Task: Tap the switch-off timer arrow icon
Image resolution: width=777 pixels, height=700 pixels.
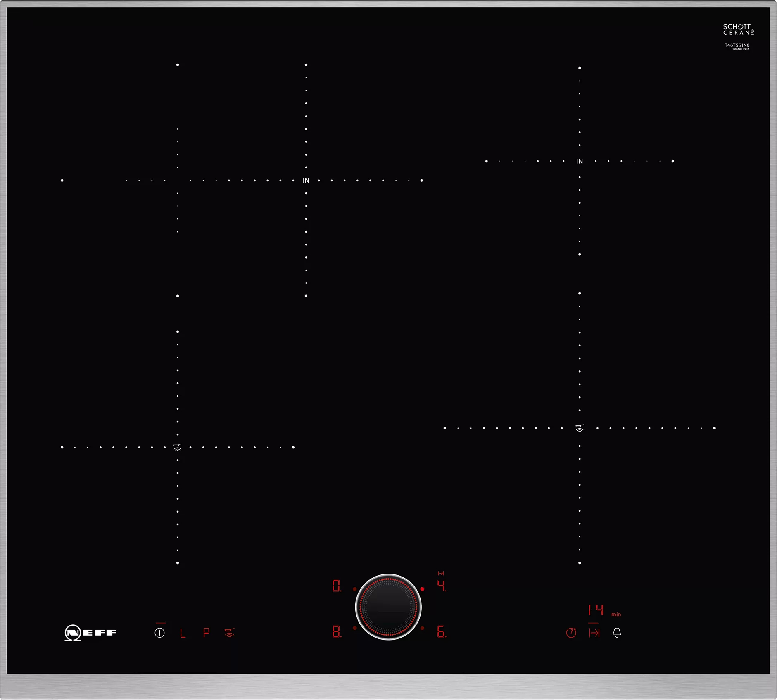Action: [x=594, y=633]
